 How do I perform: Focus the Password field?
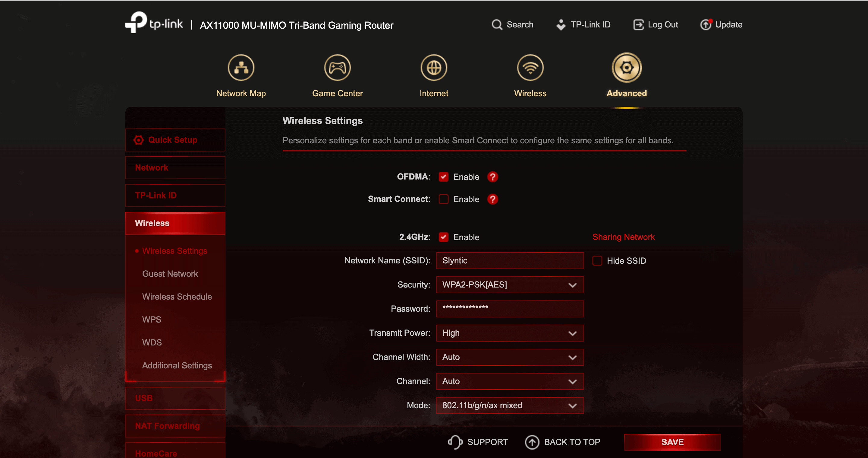point(510,309)
